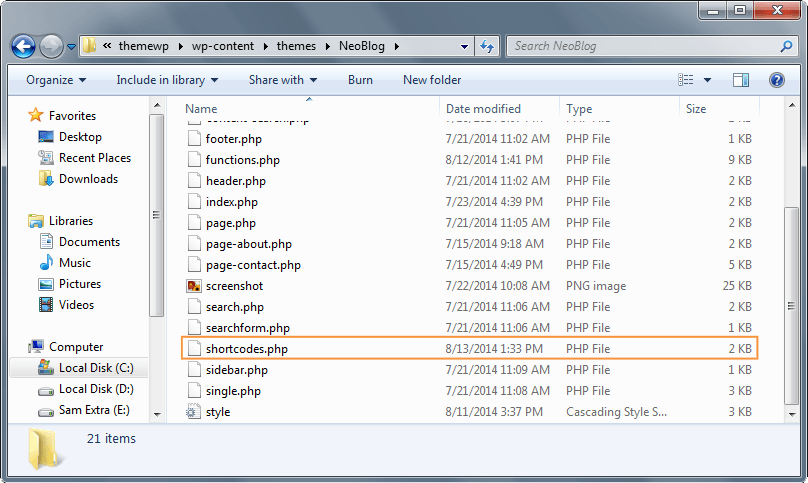The width and height of the screenshot is (808, 483).
Task: Toggle the preview pane icon
Action: point(741,80)
